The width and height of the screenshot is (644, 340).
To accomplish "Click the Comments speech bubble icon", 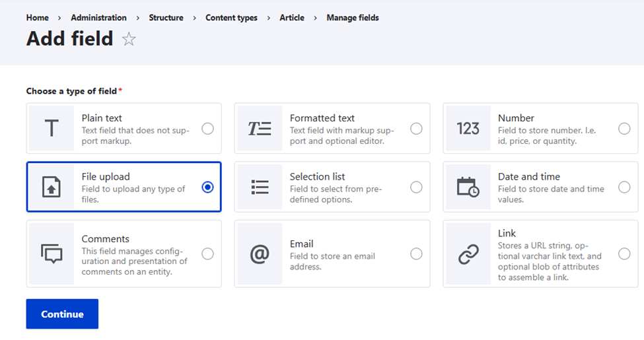I will click(52, 254).
